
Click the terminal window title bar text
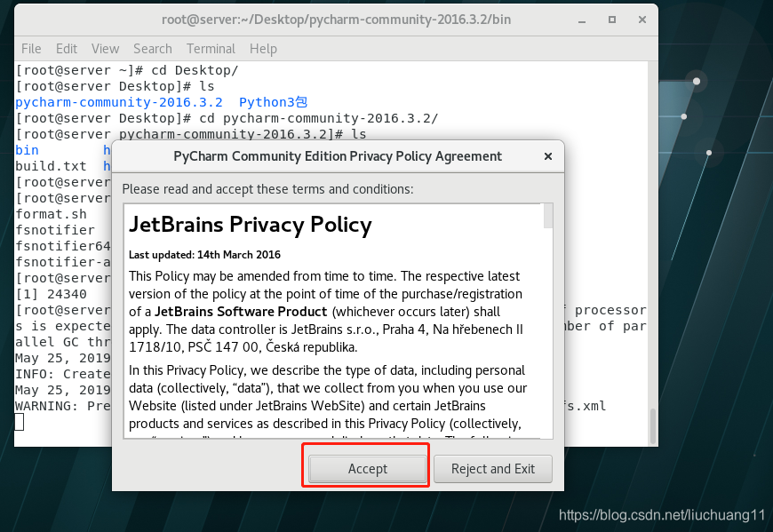(x=336, y=20)
